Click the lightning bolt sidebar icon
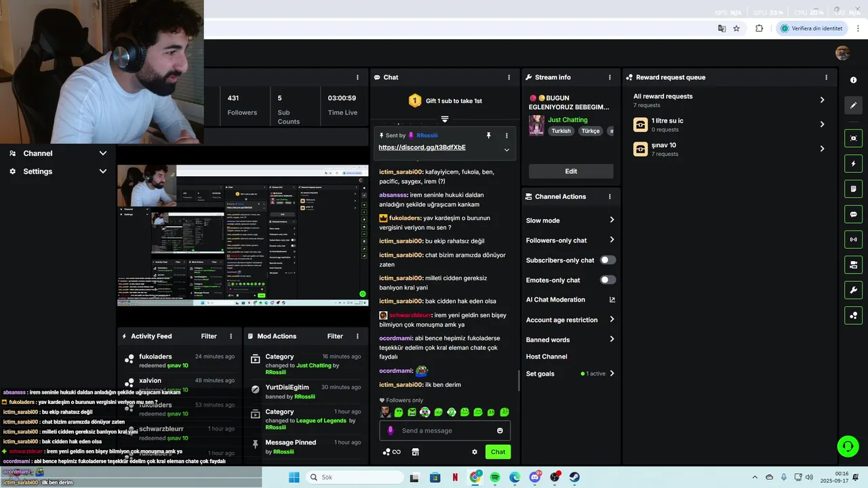 click(853, 164)
